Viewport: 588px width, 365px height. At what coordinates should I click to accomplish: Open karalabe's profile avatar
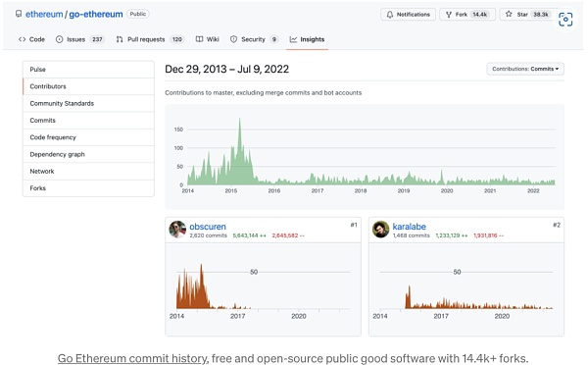point(380,229)
